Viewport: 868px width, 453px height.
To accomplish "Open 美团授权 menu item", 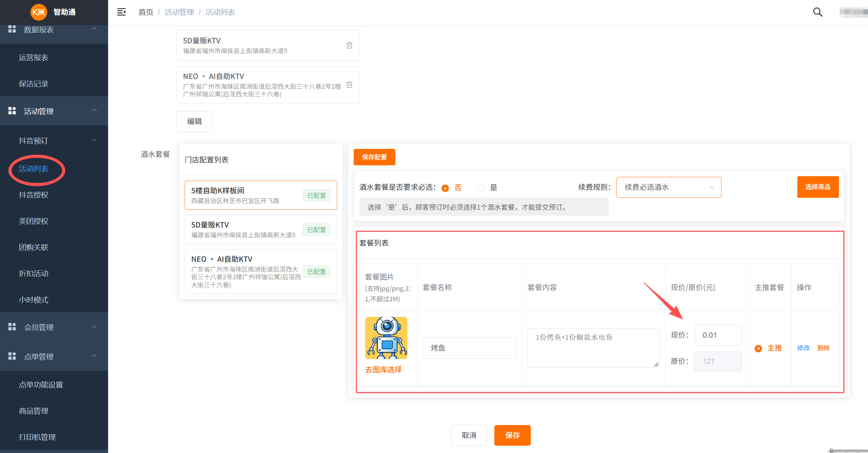I will point(34,221).
